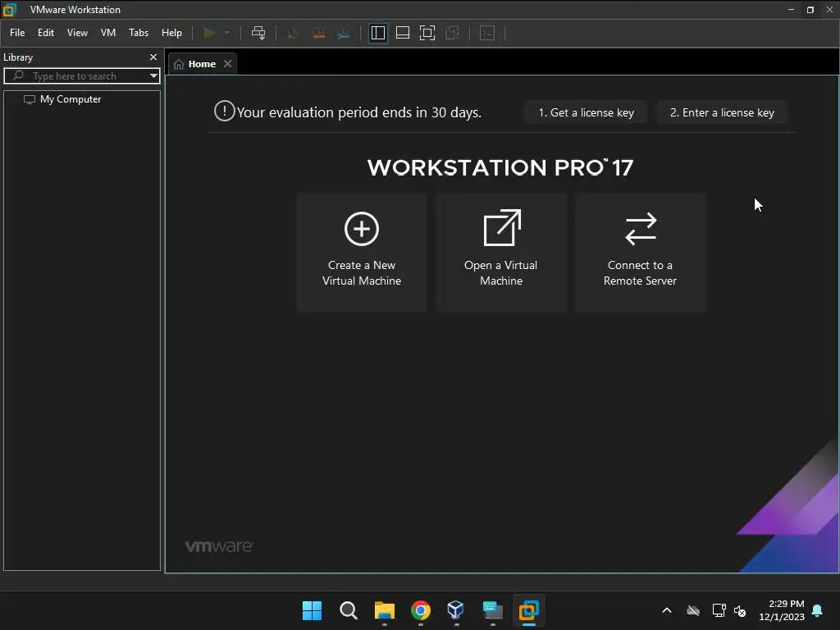The image size is (840, 630).
Task: Close the Home tab
Action: 228,64
